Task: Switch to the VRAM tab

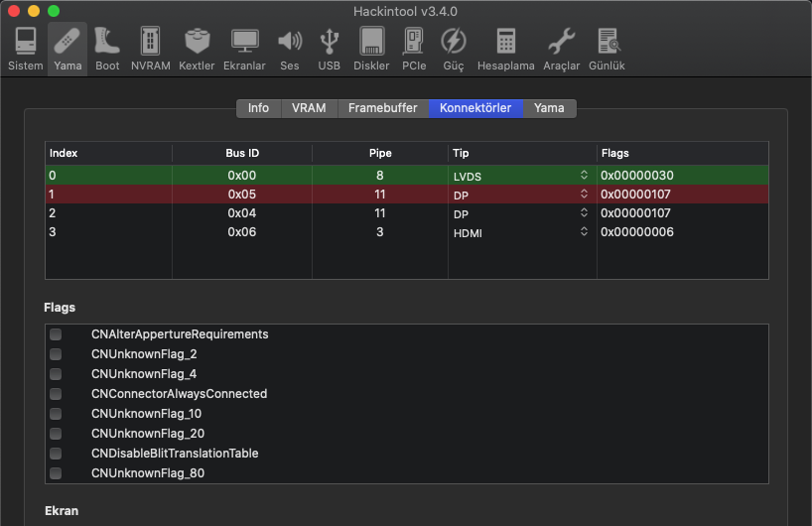Action: (x=309, y=108)
